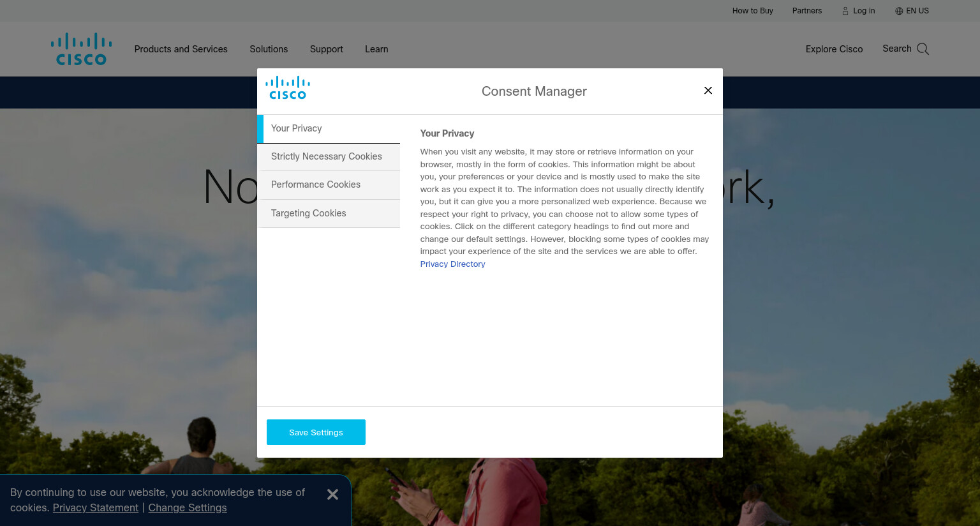The height and width of the screenshot is (526, 980).
Task: Open the Privacy Statement link
Action: [x=96, y=508]
